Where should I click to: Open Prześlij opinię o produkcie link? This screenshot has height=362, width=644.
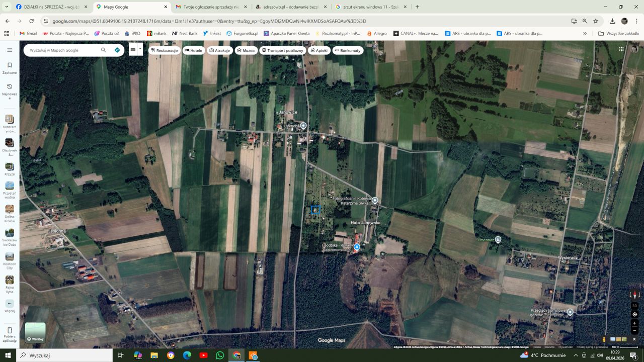(x=592, y=347)
